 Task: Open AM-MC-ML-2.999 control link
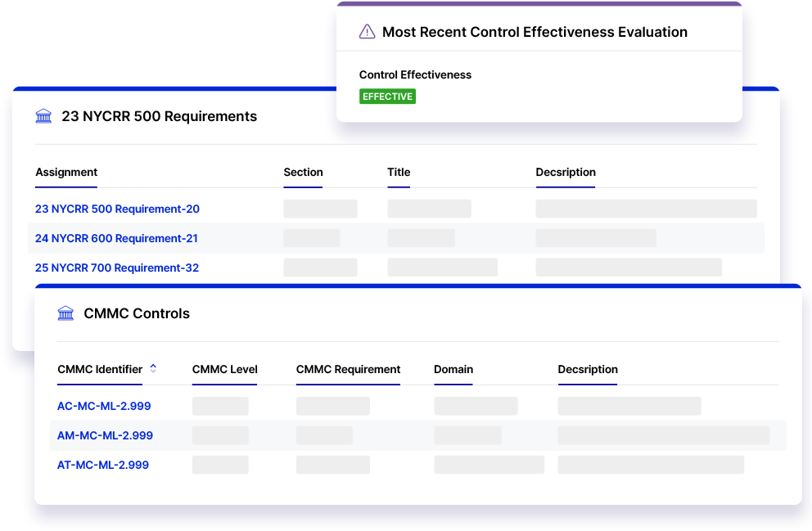pos(105,436)
